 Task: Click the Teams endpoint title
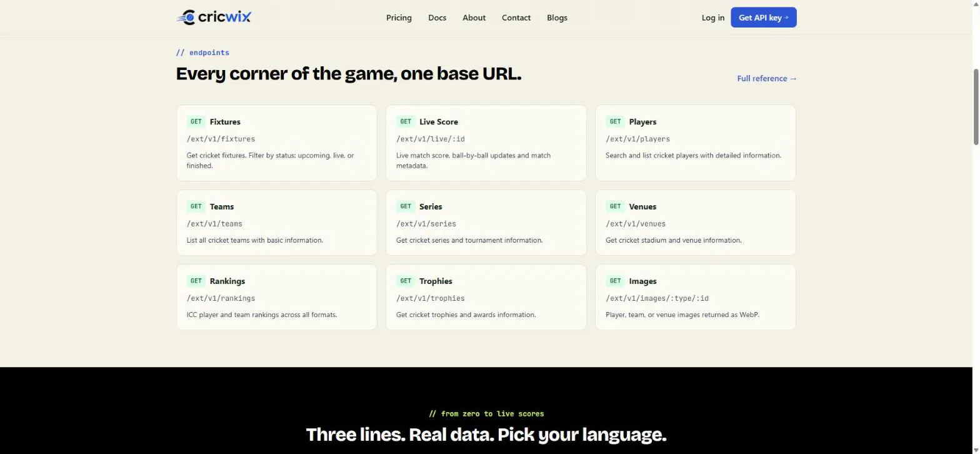[x=222, y=206]
